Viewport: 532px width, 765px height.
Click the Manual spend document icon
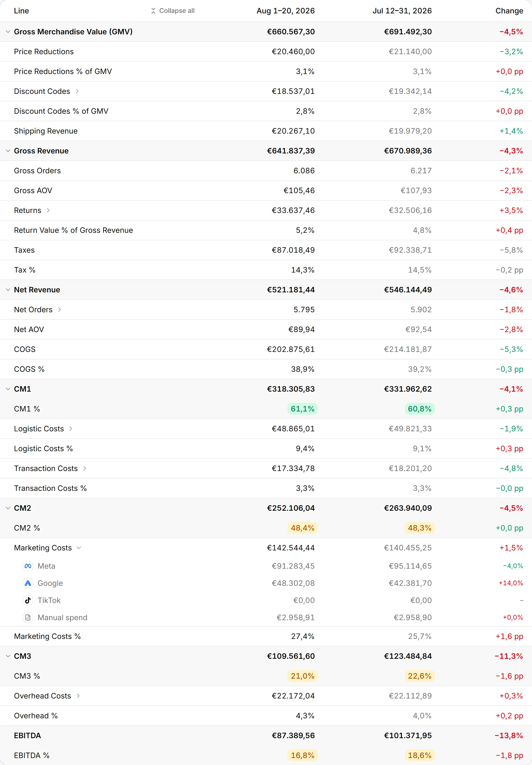[28, 617]
